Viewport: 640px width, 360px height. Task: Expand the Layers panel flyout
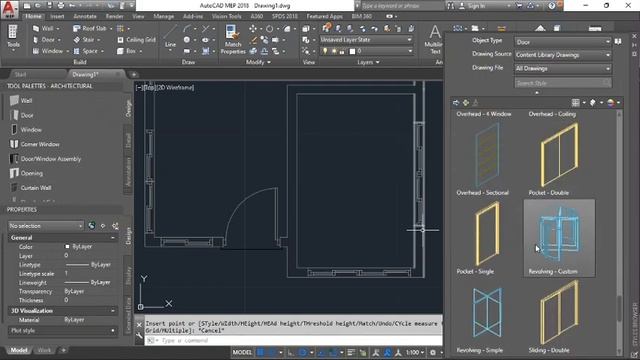click(368, 62)
